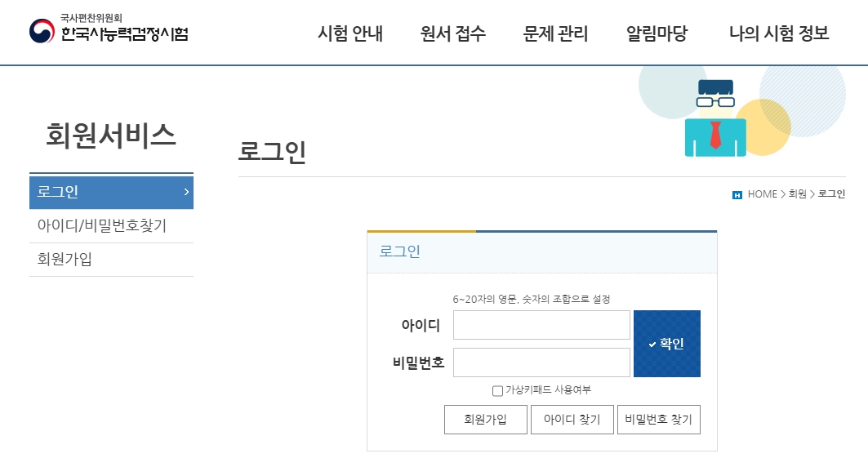Click the 회원가입 button in login box
The width and height of the screenshot is (868, 467).
[x=486, y=420]
